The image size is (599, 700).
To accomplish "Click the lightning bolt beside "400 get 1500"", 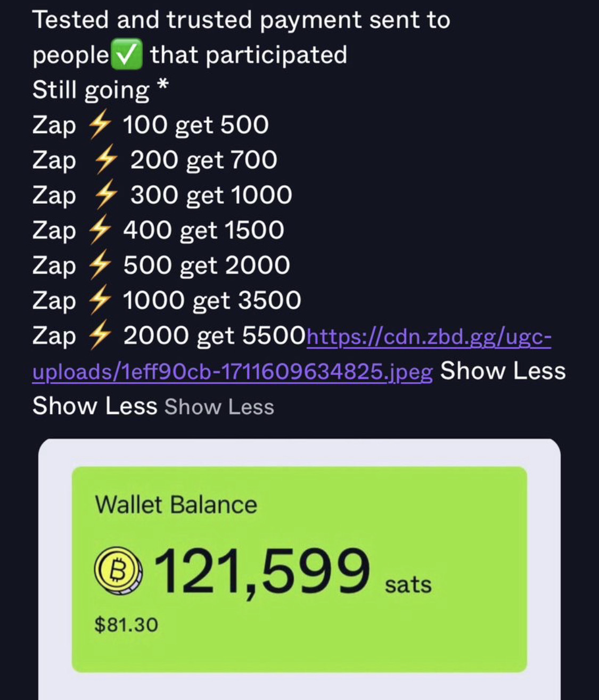I will click(x=100, y=231).
